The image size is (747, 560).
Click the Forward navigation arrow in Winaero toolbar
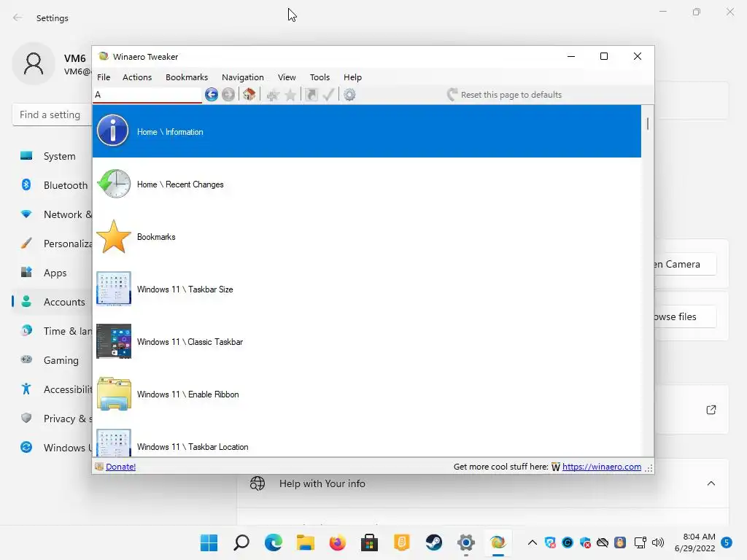pyautogui.click(x=228, y=95)
